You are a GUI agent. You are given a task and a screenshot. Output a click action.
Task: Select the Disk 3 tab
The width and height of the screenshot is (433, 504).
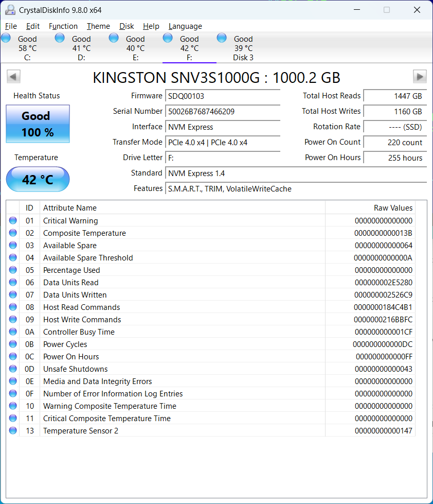click(x=243, y=48)
